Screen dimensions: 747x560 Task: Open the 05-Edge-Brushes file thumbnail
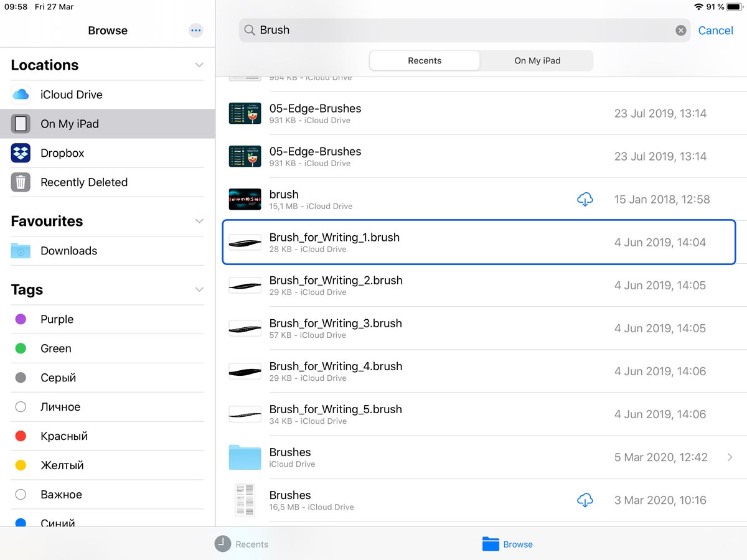245,113
